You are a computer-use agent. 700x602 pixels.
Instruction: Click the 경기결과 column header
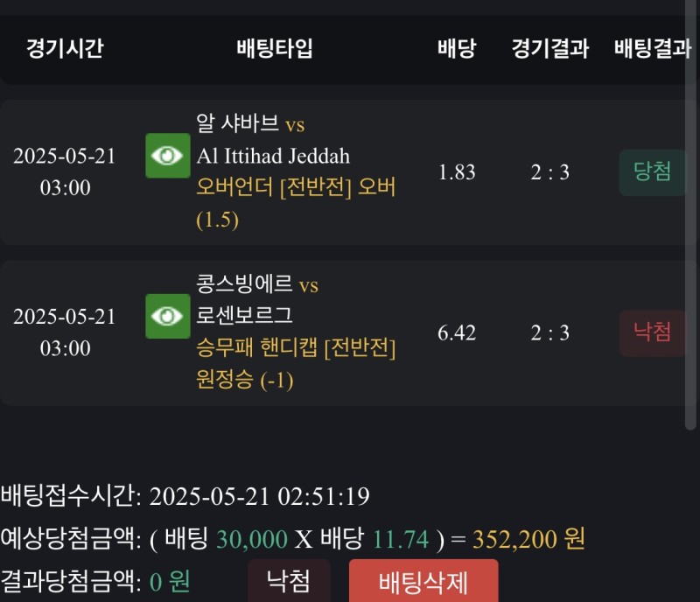pos(549,49)
